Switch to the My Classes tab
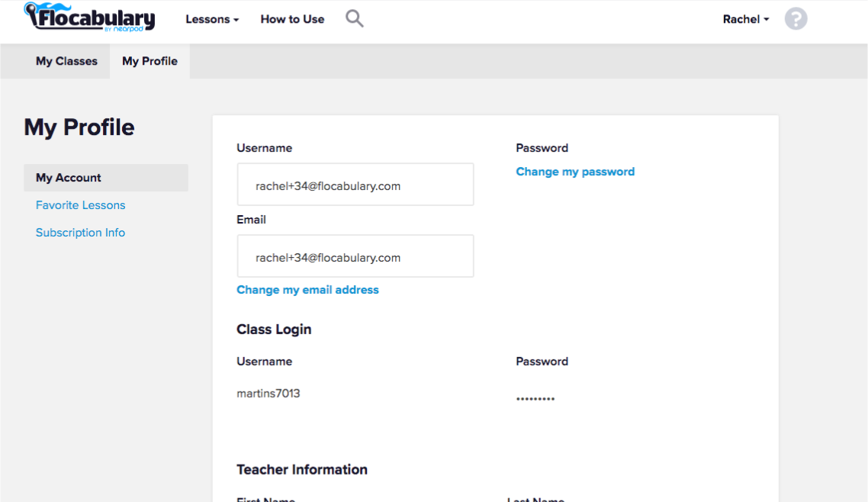The image size is (868, 502). (x=66, y=60)
